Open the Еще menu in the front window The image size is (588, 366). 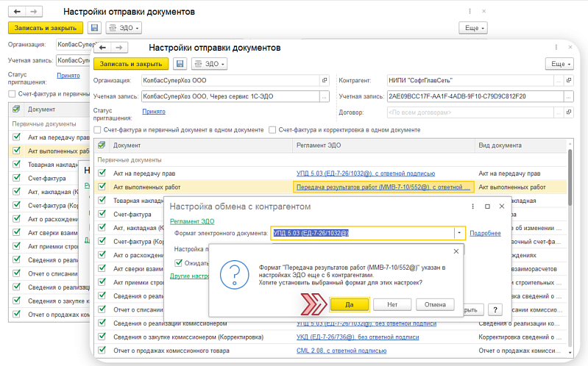(559, 64)
